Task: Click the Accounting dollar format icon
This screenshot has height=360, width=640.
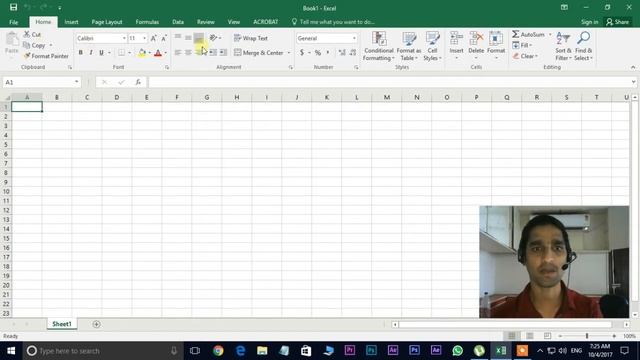Action: [302, 53]
